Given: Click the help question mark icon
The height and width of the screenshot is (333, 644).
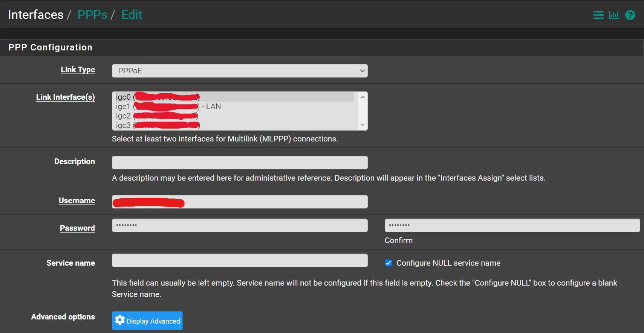Looking at the screenshot, I should click(630, 15).
